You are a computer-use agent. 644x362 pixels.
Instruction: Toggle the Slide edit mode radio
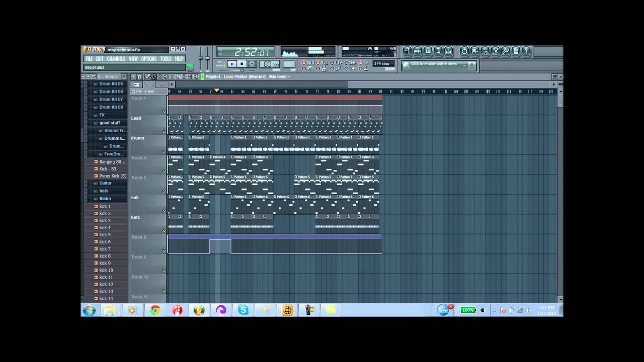coord(149,92)
